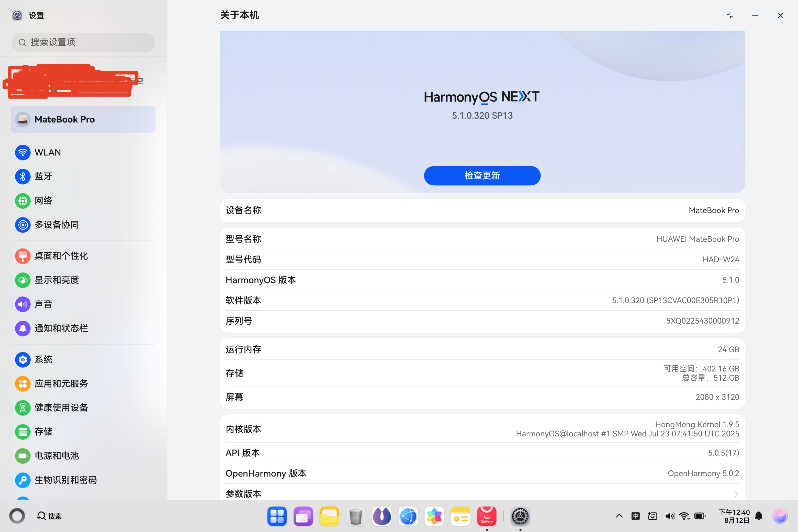Image resolution: width=798 pixels, height=532 pixels.
Task: Open WLAN settings
Action: 83,152
